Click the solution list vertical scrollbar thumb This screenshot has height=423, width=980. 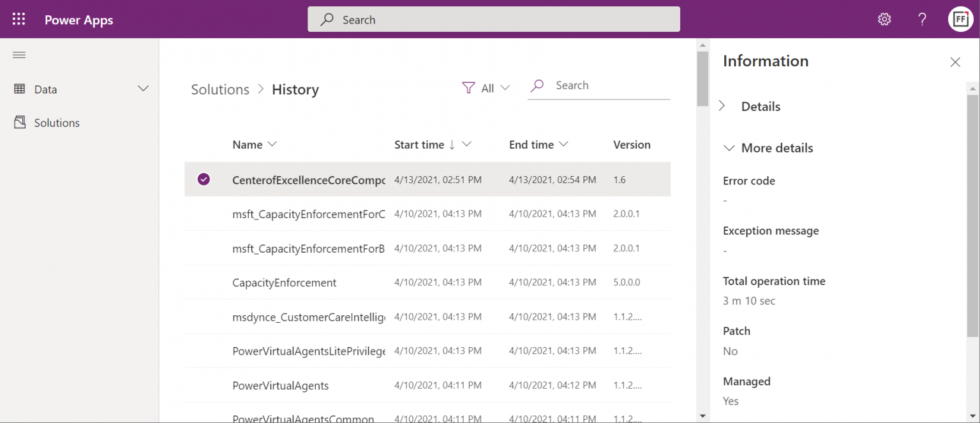[x=702, y=78]
